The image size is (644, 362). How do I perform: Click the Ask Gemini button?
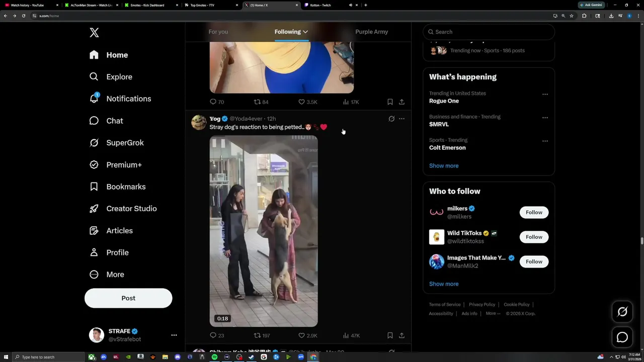(x=591, y=5)
